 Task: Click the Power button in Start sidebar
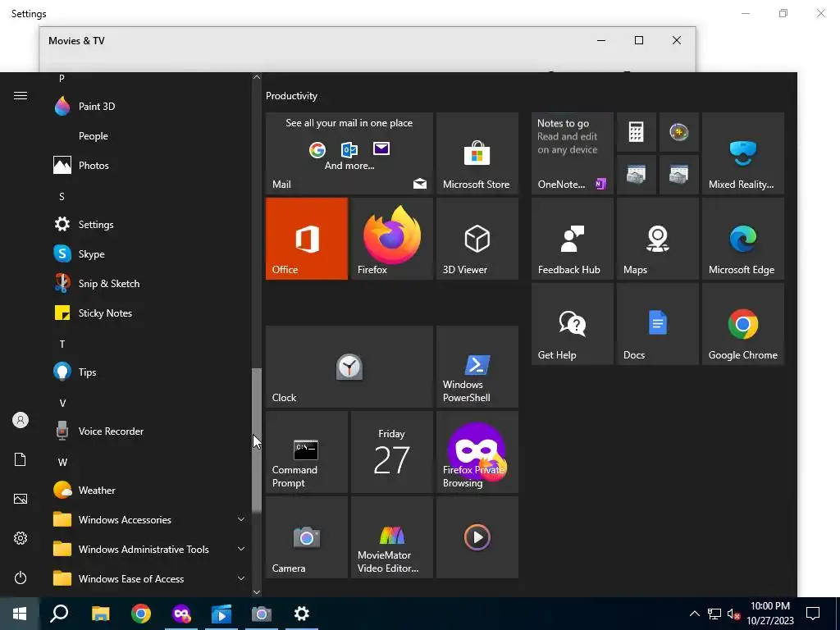click(21, 577)
